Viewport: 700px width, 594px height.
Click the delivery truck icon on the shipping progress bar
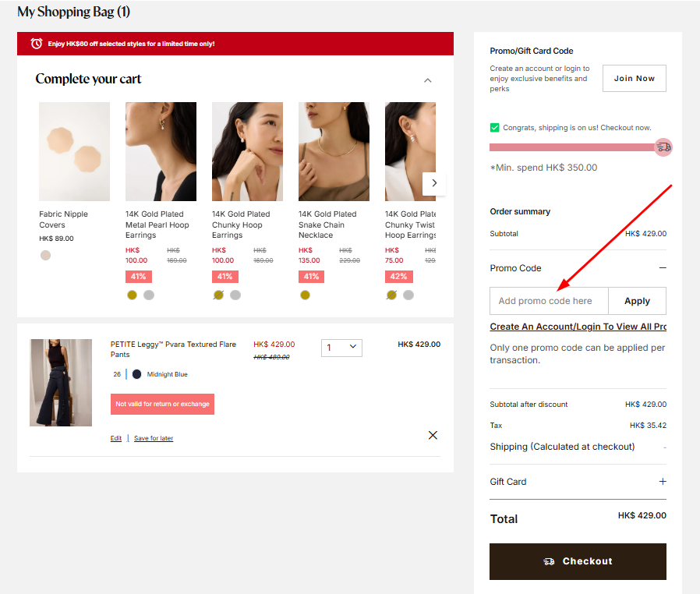coord(663,147)
